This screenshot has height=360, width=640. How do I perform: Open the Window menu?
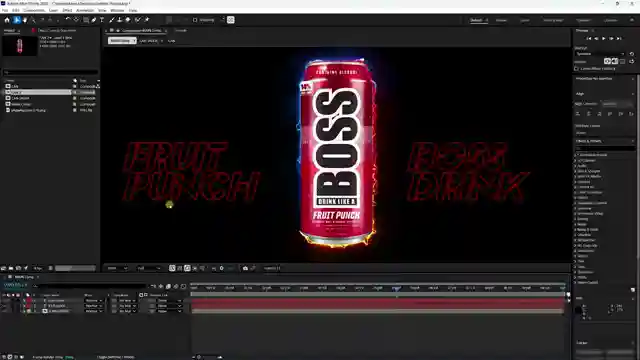pyautogui.click(x=117, y=10)
